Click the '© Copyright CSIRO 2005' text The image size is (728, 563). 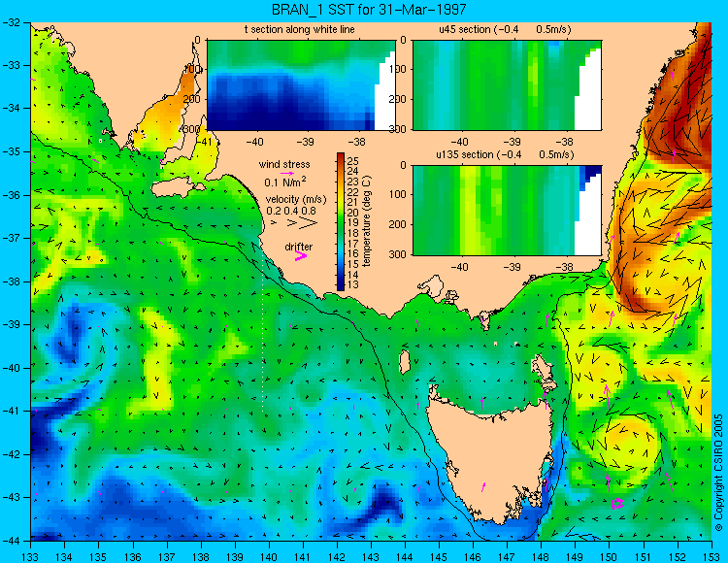718,473
